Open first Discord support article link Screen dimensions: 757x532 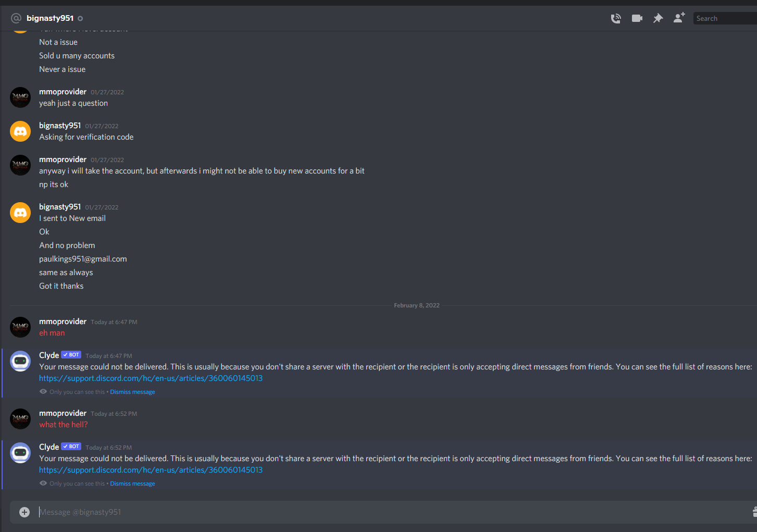tap(151, 378)
